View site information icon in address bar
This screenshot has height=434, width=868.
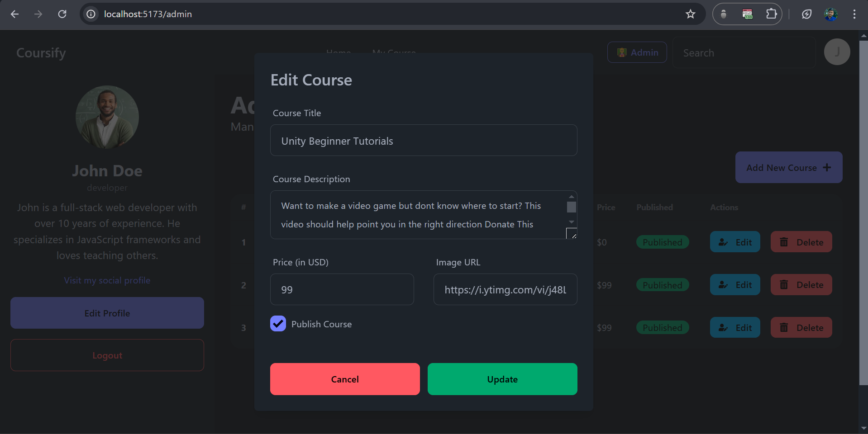(x=91, y=14)
